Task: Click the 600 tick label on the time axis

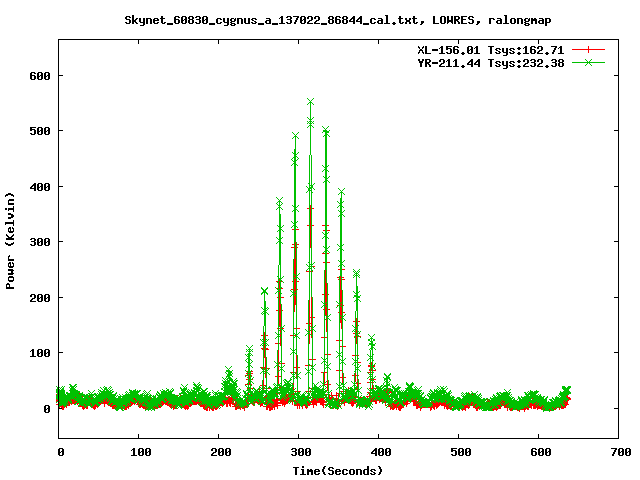Action: [x=541, y=452]
